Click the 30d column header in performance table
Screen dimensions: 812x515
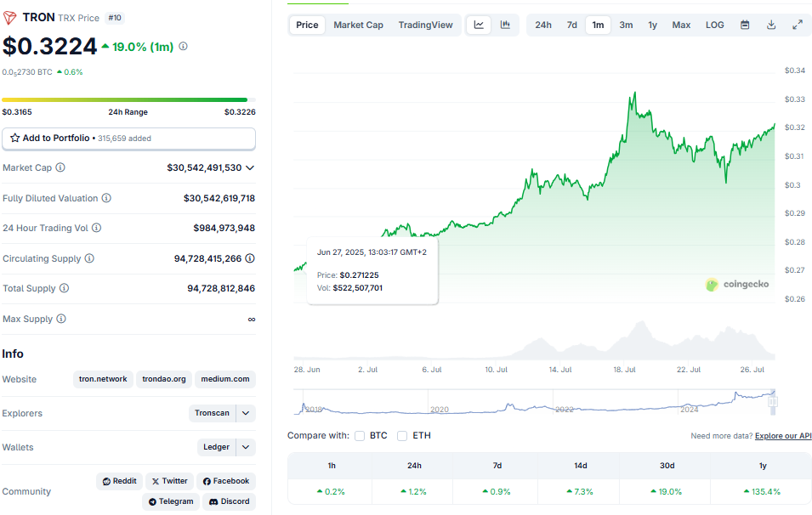tap(667, 466)
